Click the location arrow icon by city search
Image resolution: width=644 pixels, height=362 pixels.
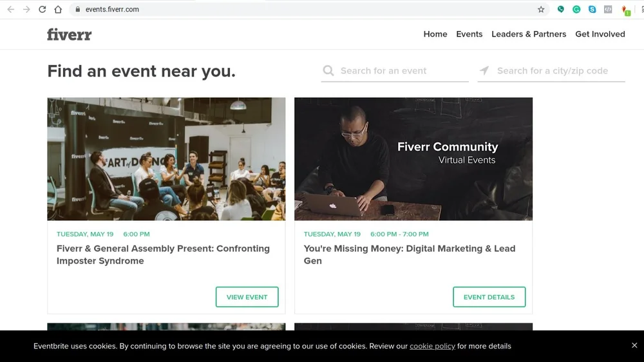pos(484,71)
